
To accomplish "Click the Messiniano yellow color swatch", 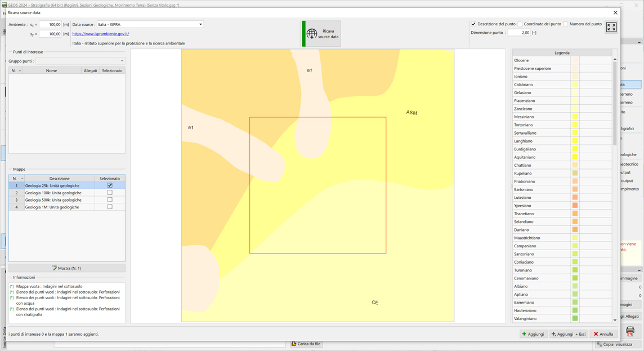I will [x=575, y=117].
